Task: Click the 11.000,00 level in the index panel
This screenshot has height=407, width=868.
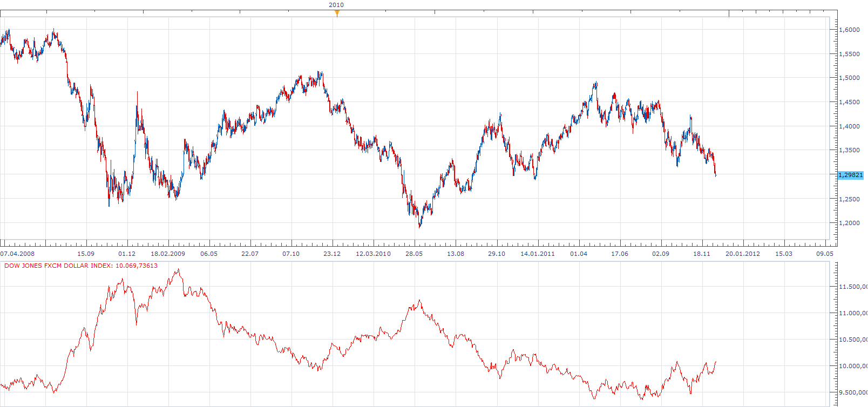Action: [x=853, y=313]
